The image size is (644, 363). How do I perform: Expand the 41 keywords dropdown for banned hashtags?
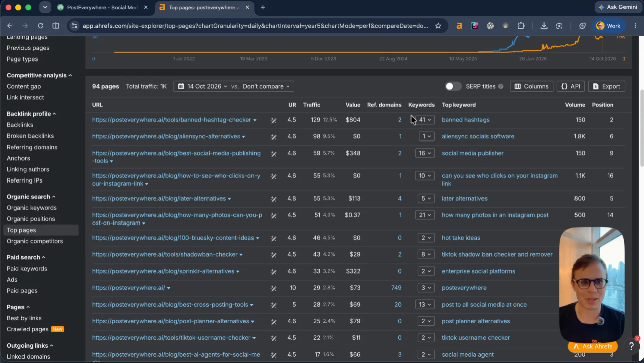tap(425, 120)
